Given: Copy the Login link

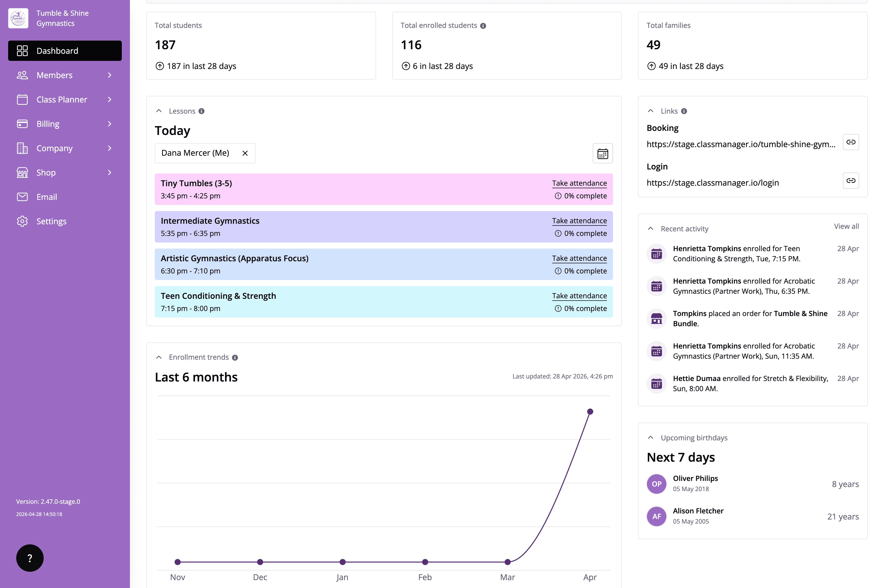Looking at the screenshot, I should 851,181.
